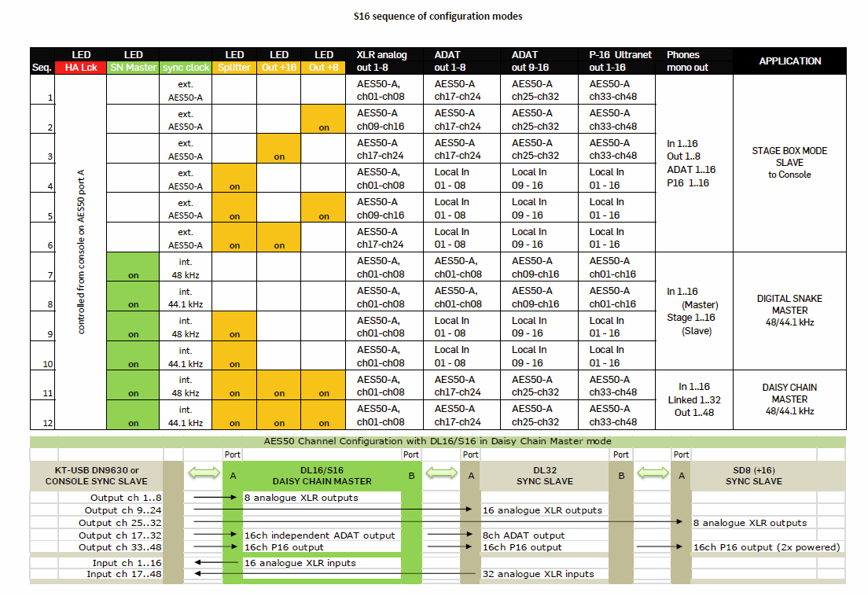The height and width of the screenshot is (596, 868).
Task: Click the 'Out +16' column header
Action: point(279,68)
